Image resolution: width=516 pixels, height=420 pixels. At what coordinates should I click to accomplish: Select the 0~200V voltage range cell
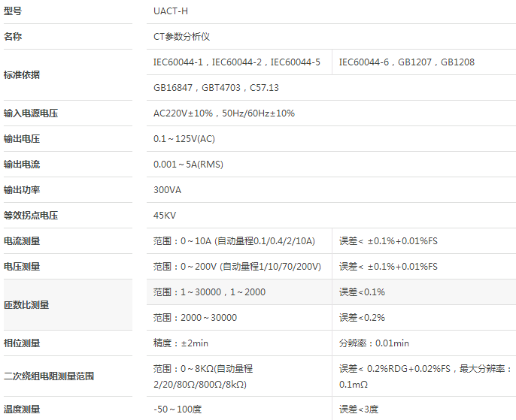pos(237,267)
